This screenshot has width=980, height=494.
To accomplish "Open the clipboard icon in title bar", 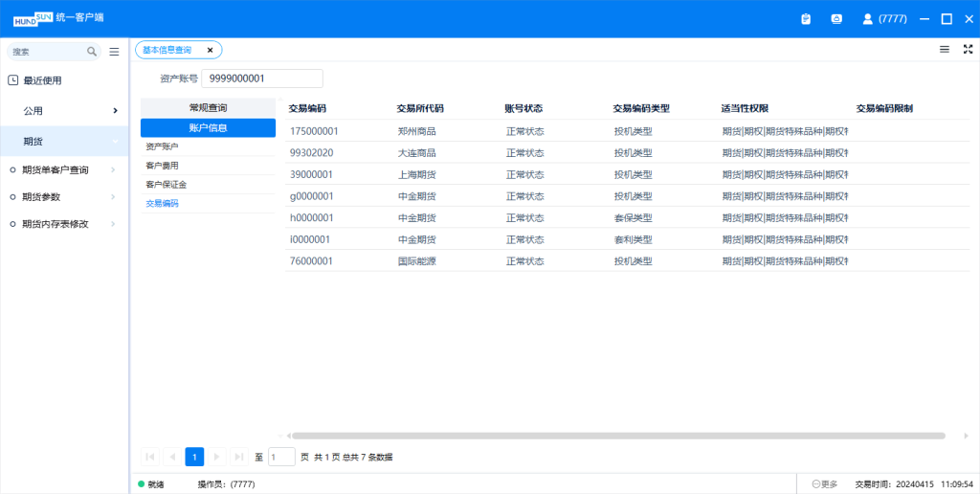I will click(x=806, y=18).
